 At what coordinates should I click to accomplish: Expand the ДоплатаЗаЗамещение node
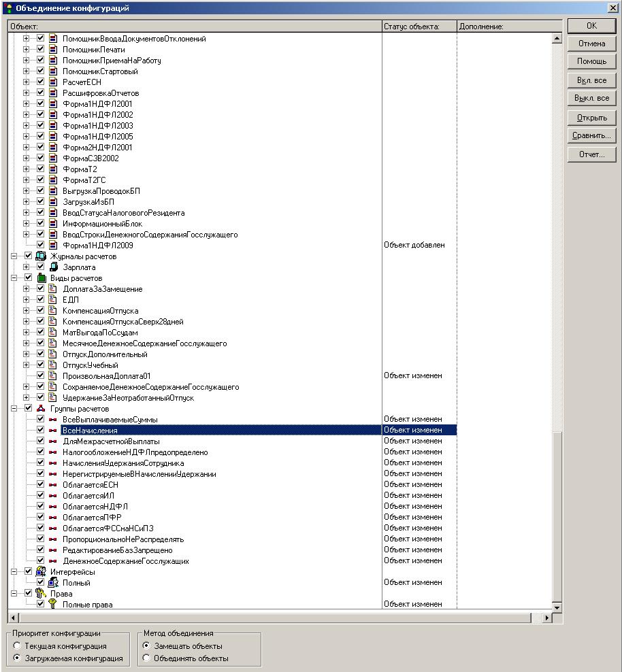coord(26,289)
